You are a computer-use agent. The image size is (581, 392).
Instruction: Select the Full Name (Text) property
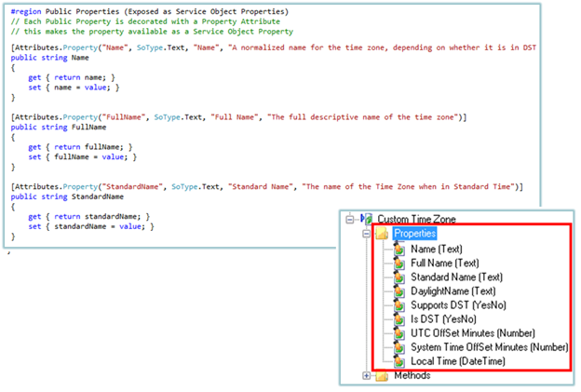click(x=445, y=264)
